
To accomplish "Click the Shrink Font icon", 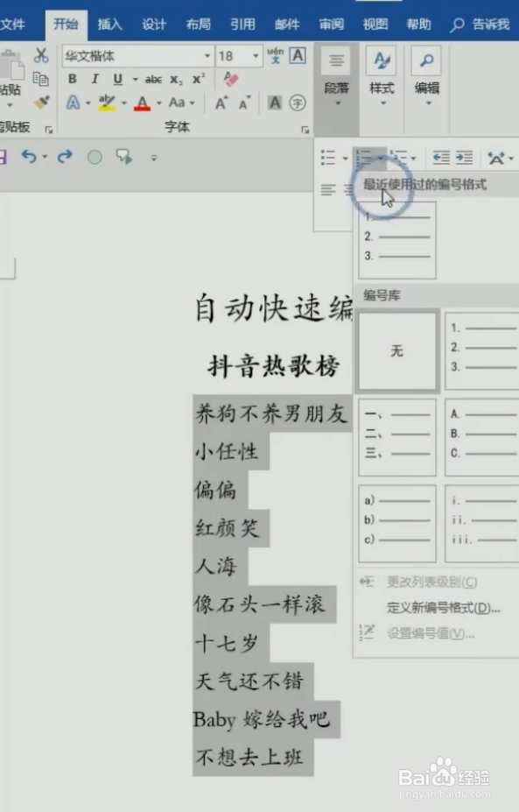I will pos(244,103).
